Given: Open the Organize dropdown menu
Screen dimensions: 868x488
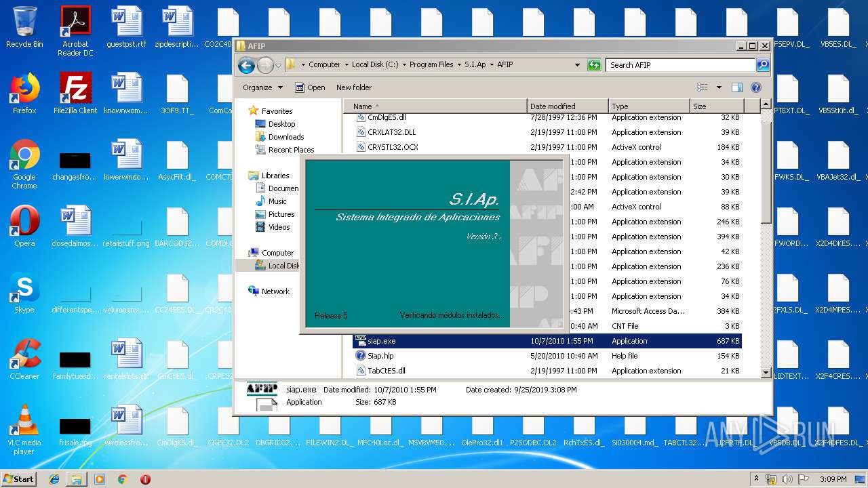Looking at the screenshot, I should point(263,87).
